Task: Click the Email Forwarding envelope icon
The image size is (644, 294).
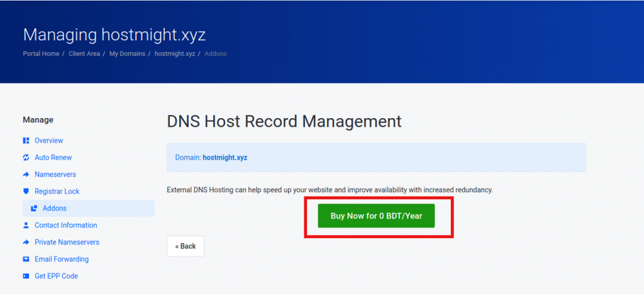Action: point(26,259)
